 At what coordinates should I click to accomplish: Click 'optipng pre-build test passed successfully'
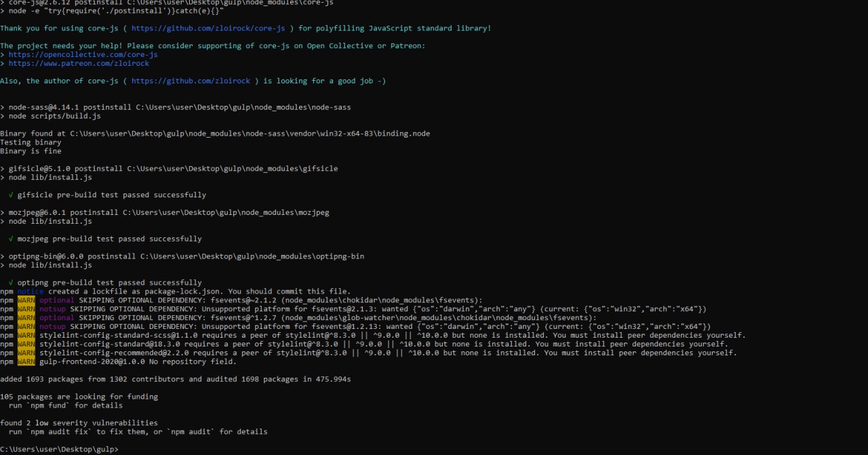pyautogui.click(x=105, y=283)
